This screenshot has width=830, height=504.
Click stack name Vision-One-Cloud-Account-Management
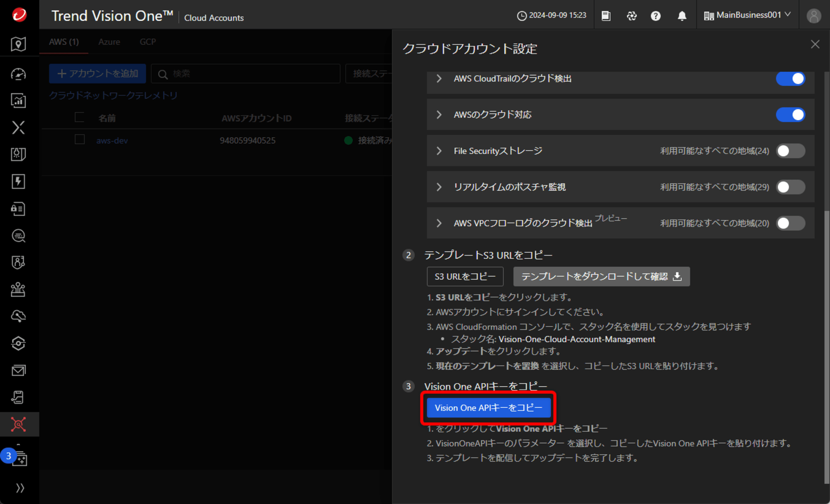point(577,339)
